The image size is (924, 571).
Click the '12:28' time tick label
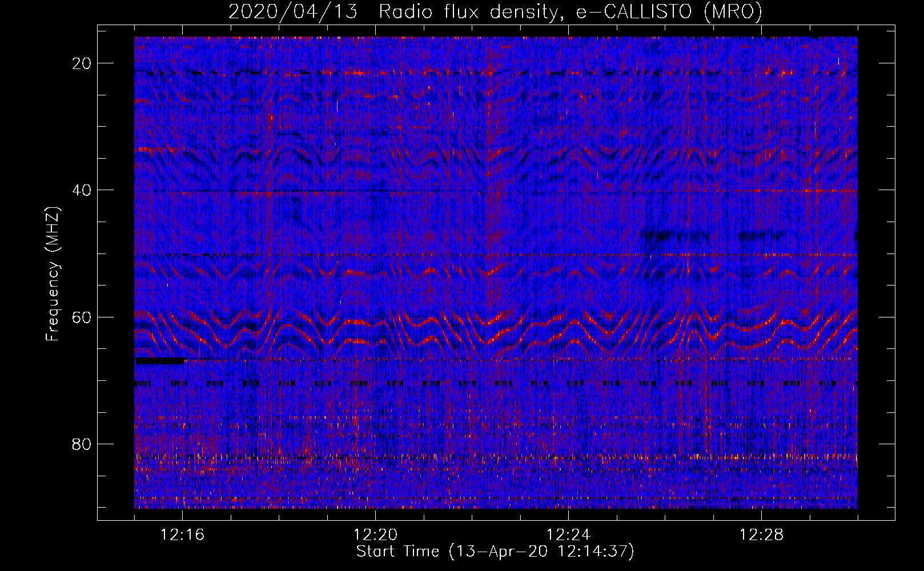click(x=761, y=535)
